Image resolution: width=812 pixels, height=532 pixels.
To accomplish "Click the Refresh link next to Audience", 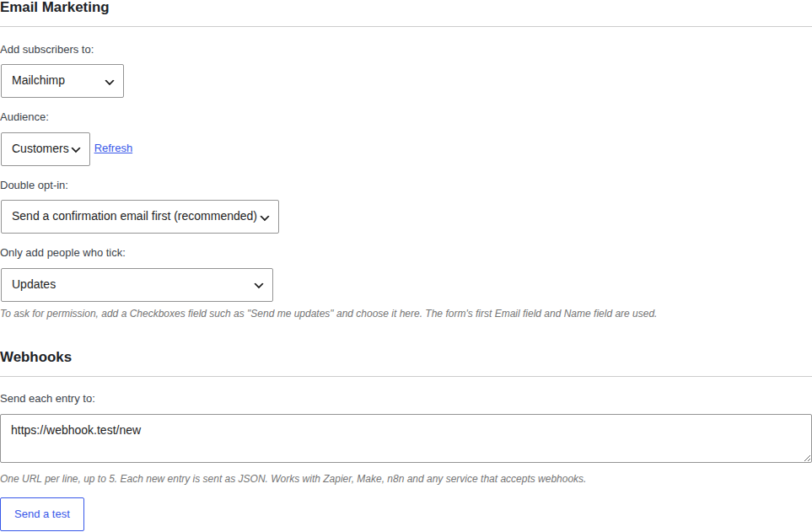I will [x=114, y=148].
